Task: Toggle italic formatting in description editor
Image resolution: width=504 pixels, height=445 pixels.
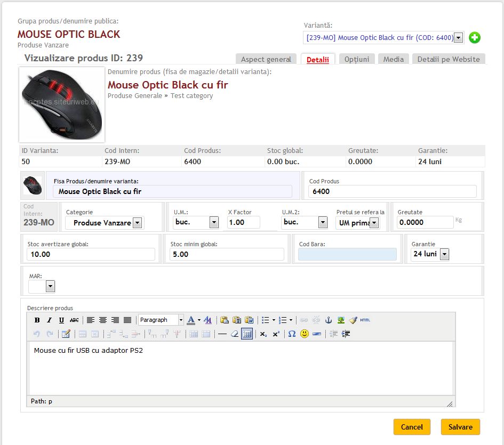Action: tap(49, 320)
